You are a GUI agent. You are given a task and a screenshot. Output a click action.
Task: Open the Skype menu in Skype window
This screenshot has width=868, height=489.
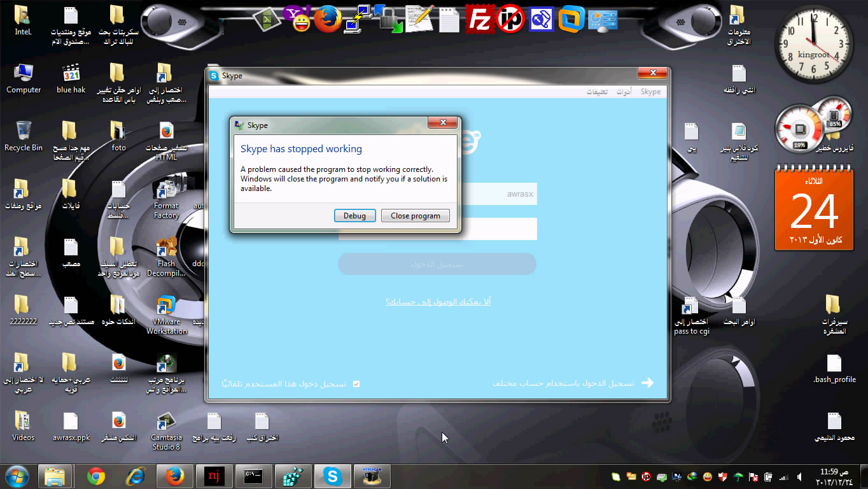[650, 92]
